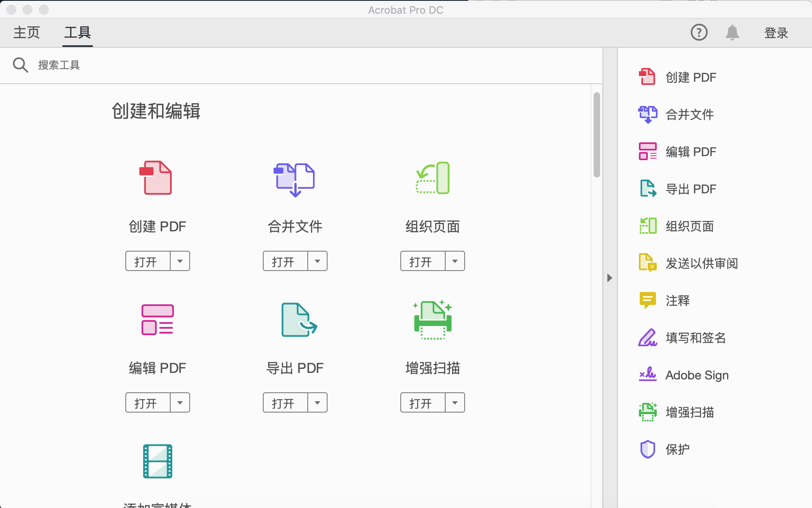The height and width of the screenshot is (508, 812).
Task: Click the Export PDF (导出 PDF) center icon
Action: (x=298, y=320)
